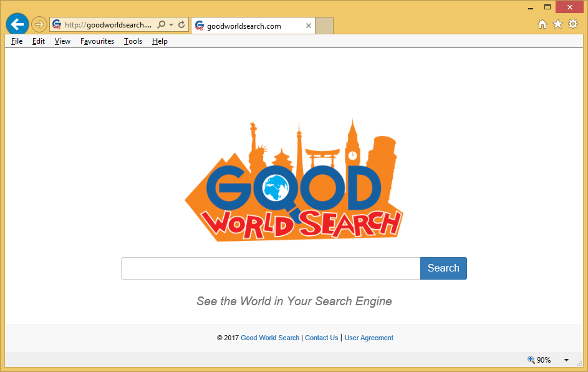Expand the zoom level dropdown arrow
Image resolution: width=588 pixels, height=372 pixels.
point(566,360)
